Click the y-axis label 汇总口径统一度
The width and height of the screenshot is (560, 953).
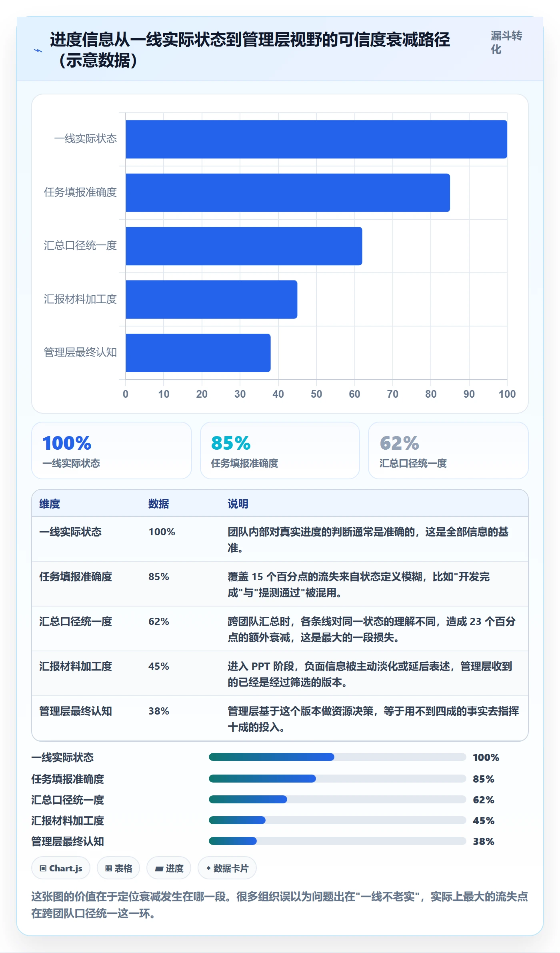click(80, 245)
